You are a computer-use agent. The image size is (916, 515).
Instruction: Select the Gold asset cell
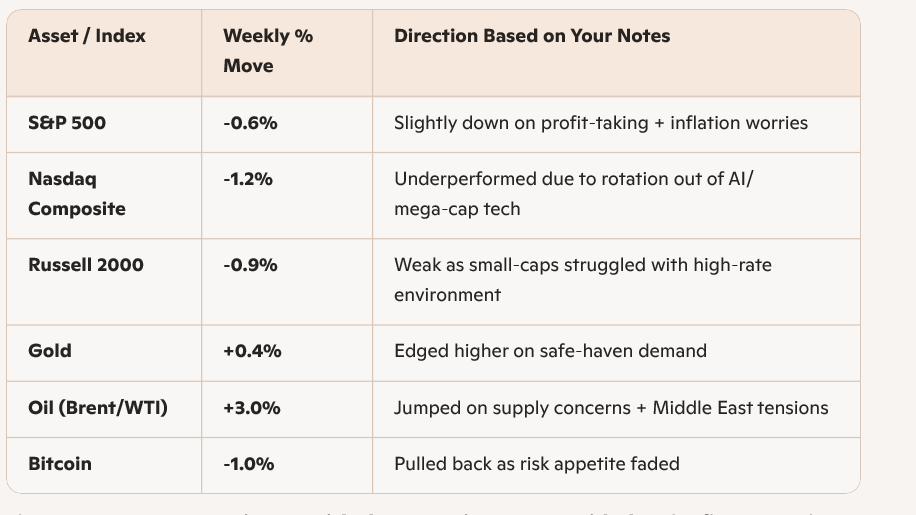[x=50, y=351]
